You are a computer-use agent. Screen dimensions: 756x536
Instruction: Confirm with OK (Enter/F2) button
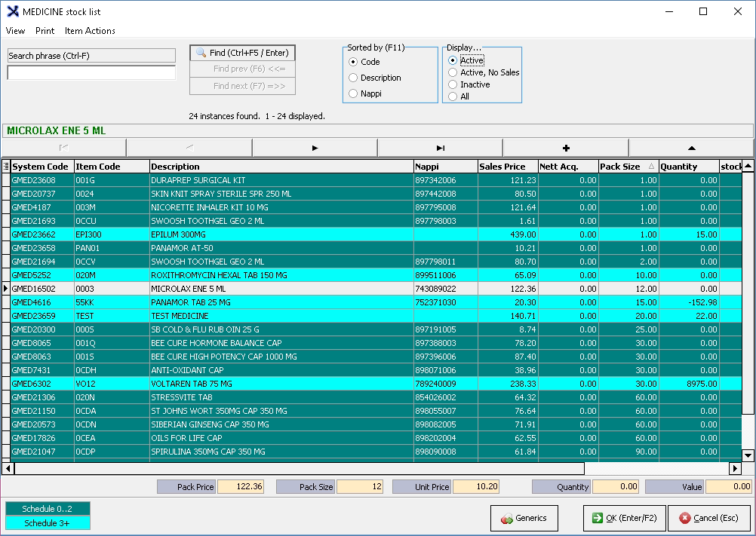pyautogui.click(x=624, y=519)
